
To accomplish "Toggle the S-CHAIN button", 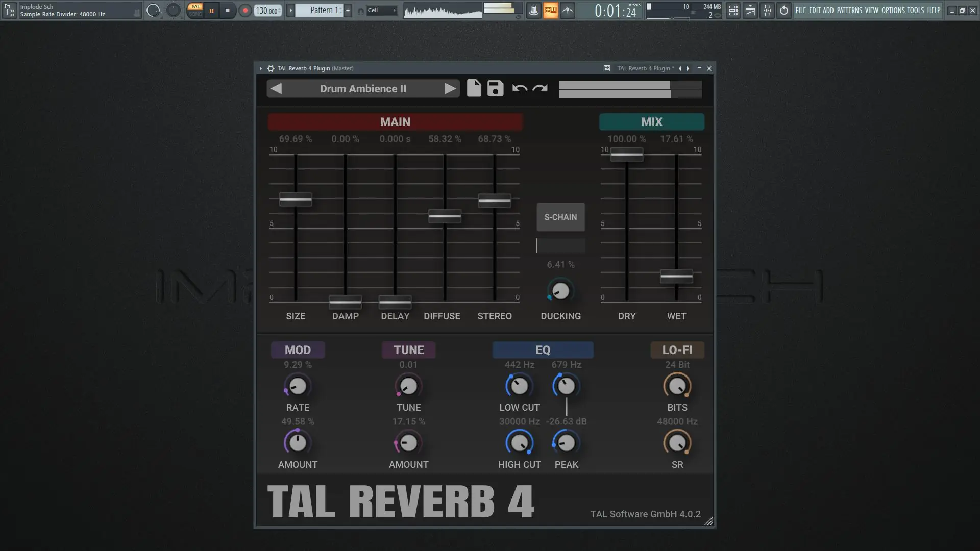I will (x=560, y=217).
